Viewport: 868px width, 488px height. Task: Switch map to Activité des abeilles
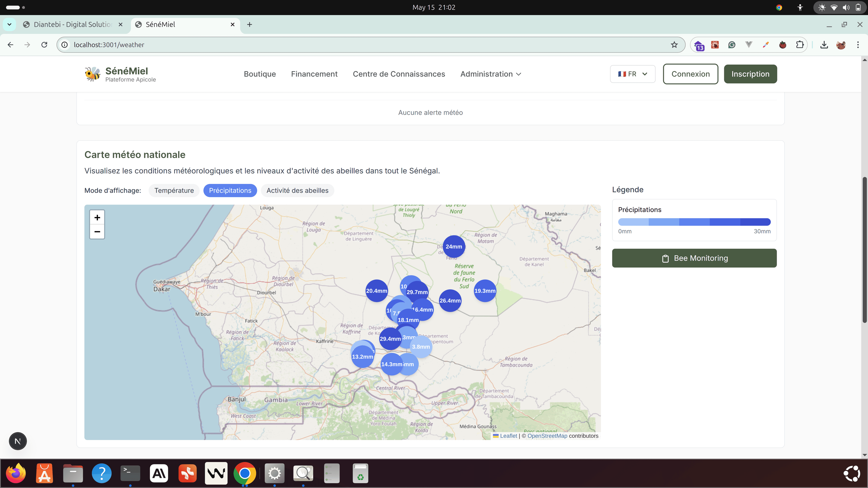tap(297, 191)
